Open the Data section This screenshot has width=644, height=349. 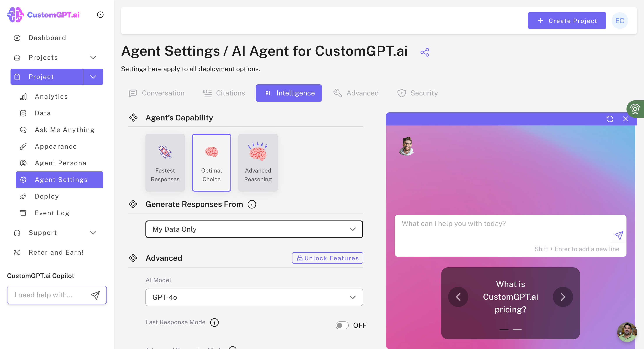click(42, 113)
